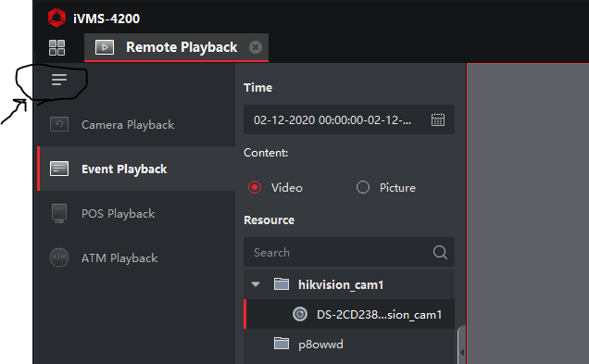The width and height of the screenshot is (589, 364).
Task: Collapse the hikvision_cam1 group arrow
Action: point(256,284)
